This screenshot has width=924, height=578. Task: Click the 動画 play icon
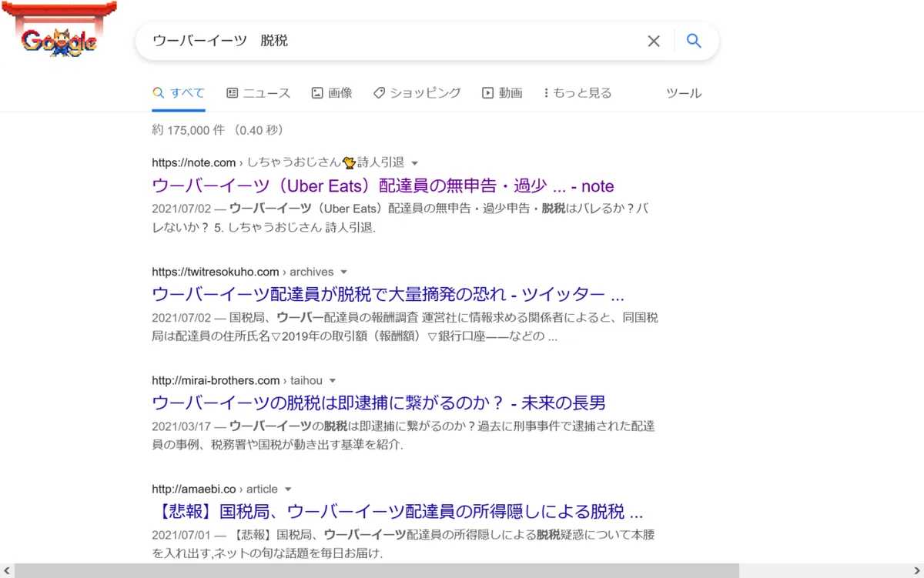point(487,93)
